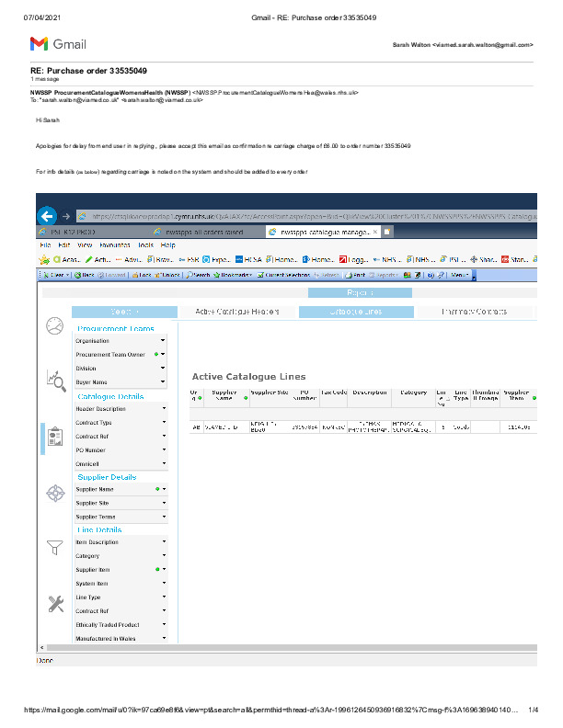
Task: Toggle green indicator beside Supplier Item filter
Action: [157, 570]
